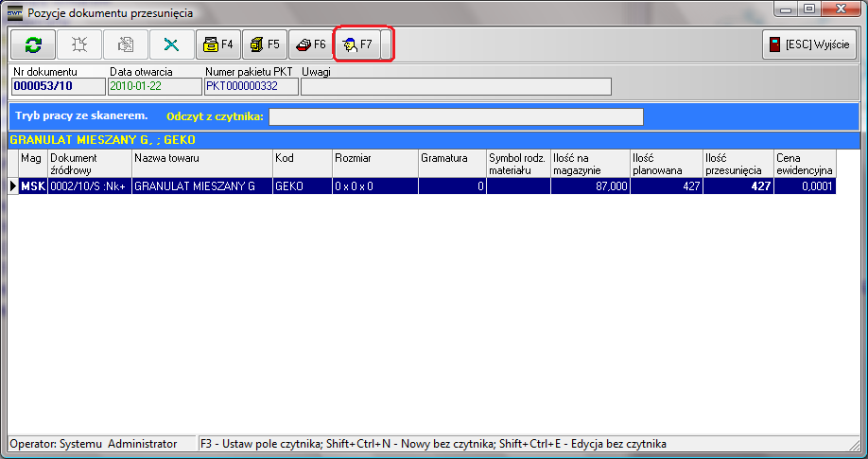Select the GRANULAT MIESZANY G row cell
868x459 pixels.
pos(202,186)
